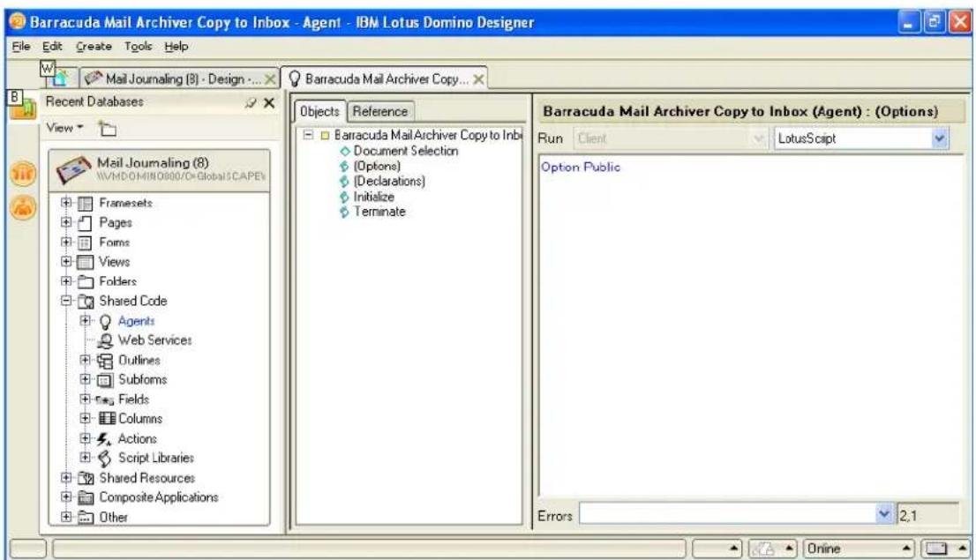Select the Reference tab
Screen dimensions: 976x560
pyautogui.click(x=379, y=111)
